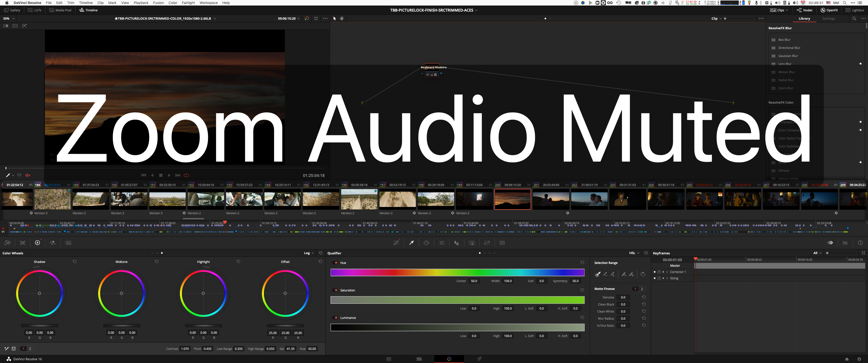
Task: Open the Lightbox view
Action: (855, 10)
